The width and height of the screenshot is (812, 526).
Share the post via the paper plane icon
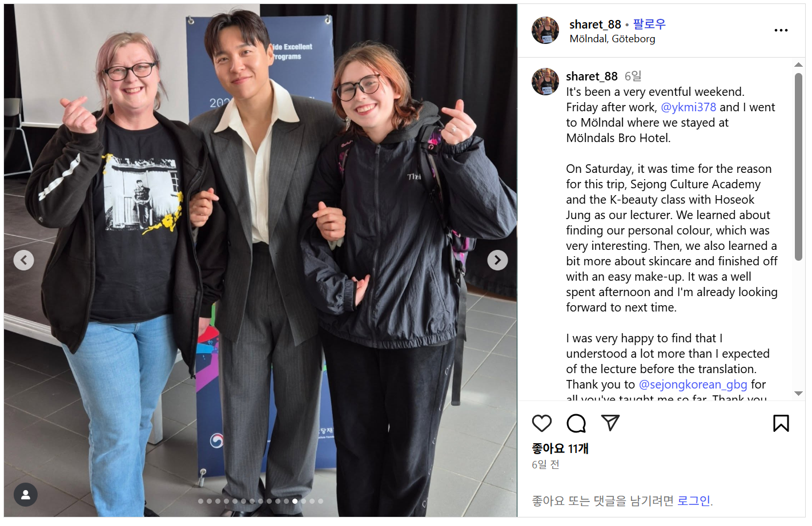point(610,423)
